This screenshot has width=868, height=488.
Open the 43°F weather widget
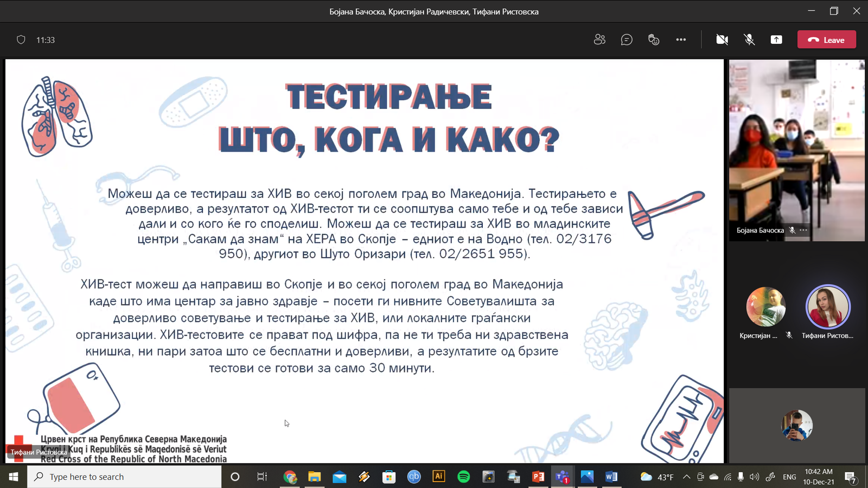click(657, 477)
